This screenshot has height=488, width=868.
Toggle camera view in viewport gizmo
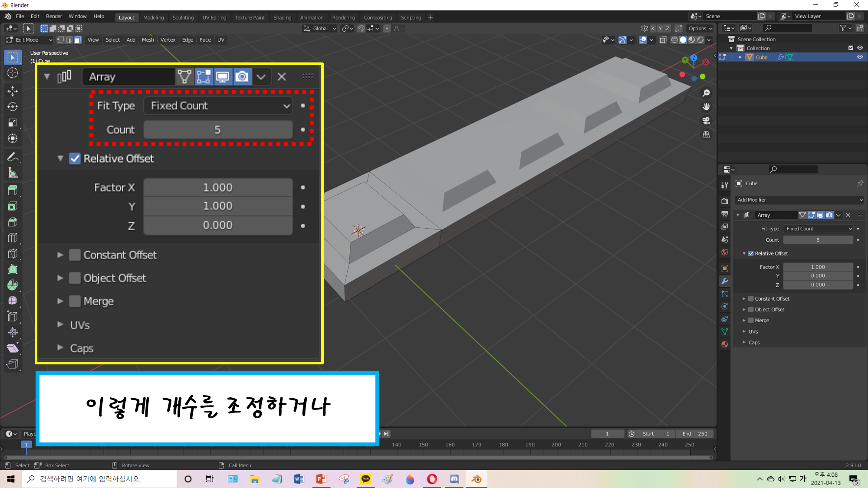coord(706,121)
